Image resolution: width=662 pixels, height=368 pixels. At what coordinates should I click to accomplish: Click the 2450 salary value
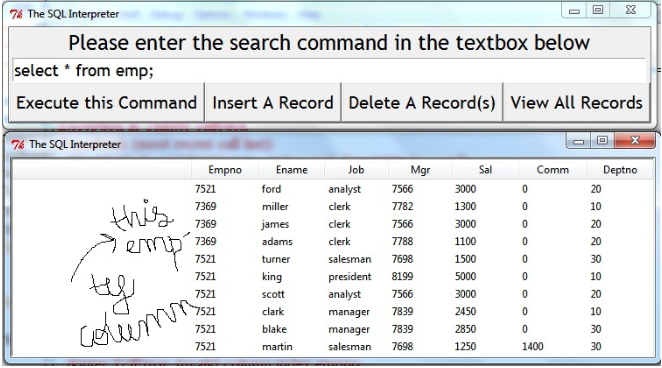465,311
